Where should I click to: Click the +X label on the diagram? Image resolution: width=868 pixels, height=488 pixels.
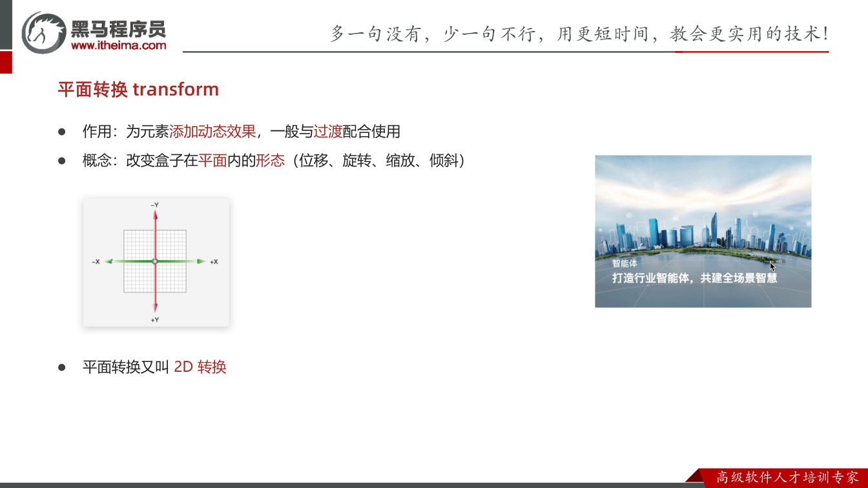point(214,261)
